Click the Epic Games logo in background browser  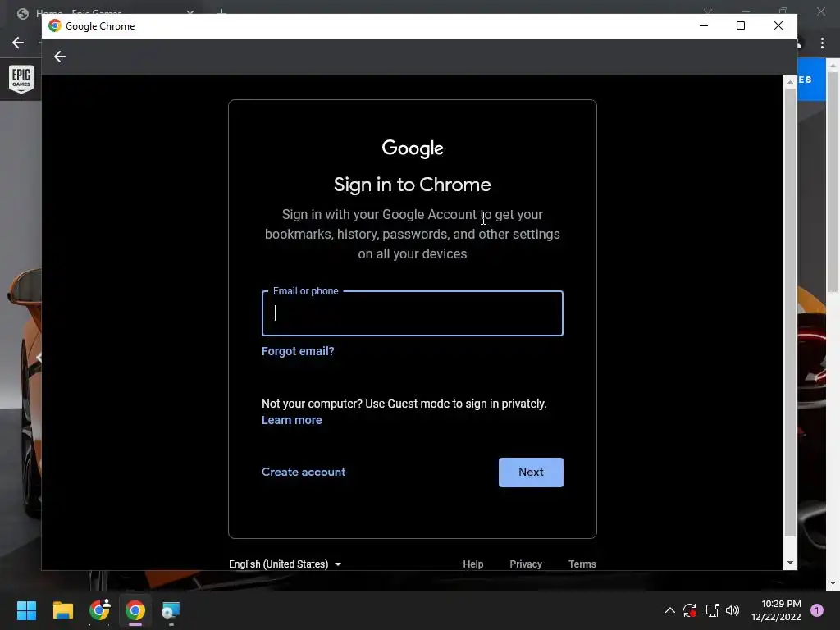(x=21, y=79)
